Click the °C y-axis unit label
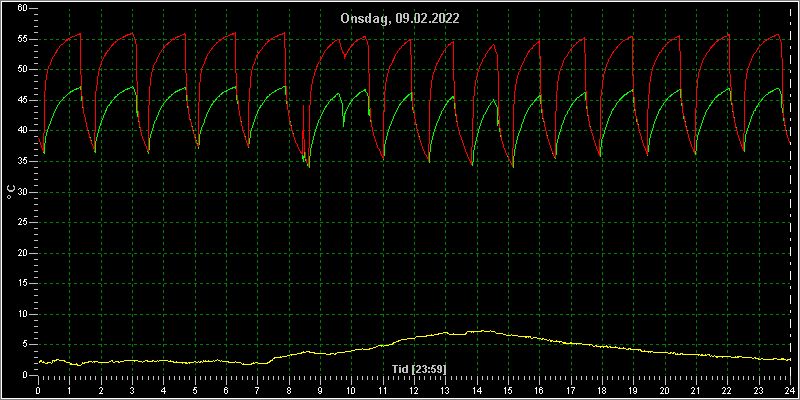Image resolution: width=800 pixels, height=400 pixels. point(10,192)
